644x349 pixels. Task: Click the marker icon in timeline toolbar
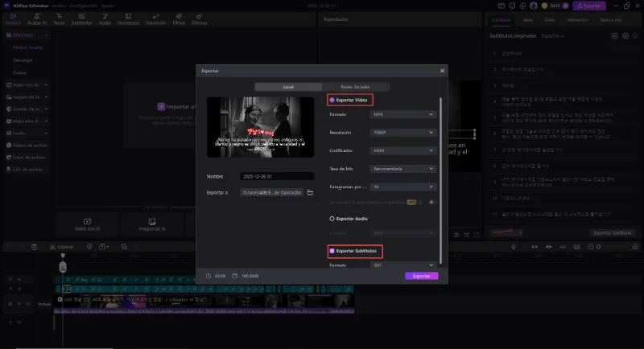tap(89, 247)
